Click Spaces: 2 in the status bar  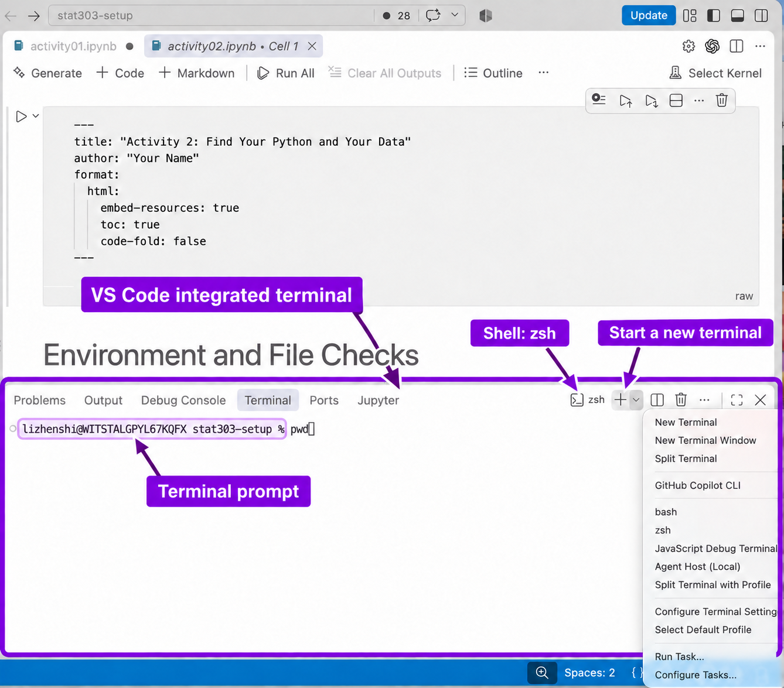[589, 673]
